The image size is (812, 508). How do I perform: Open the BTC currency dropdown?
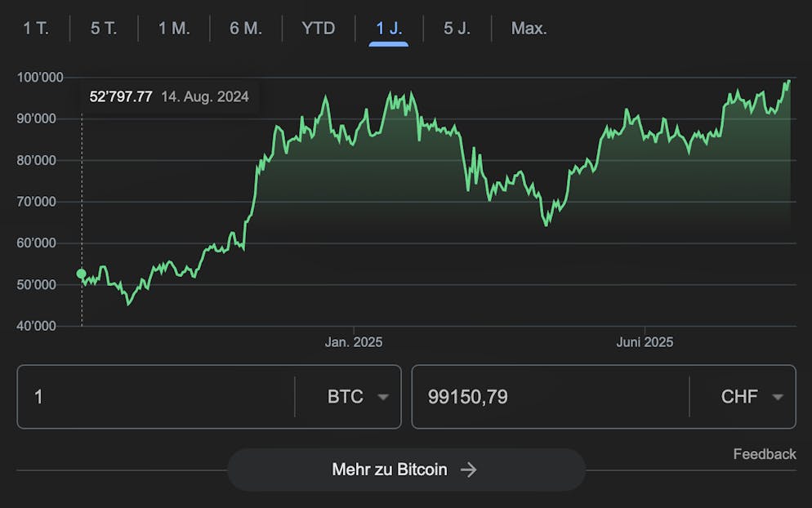346,396
